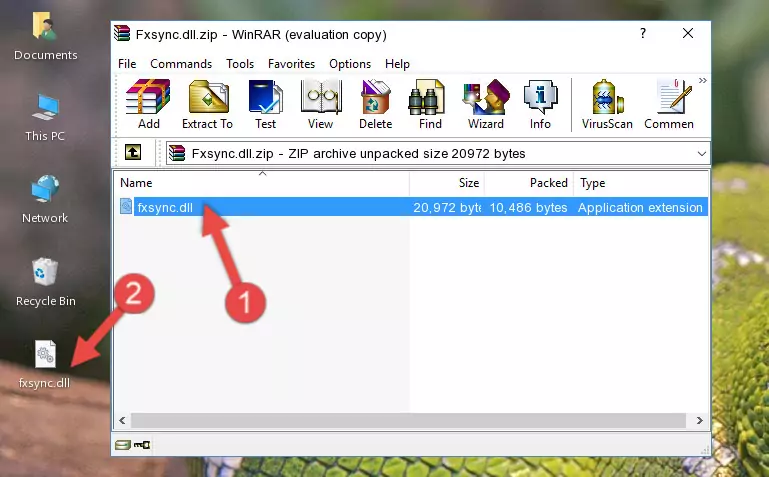Screen dimensions: 769x477
Task: Sort files by Size column
Action: point(447,183)
